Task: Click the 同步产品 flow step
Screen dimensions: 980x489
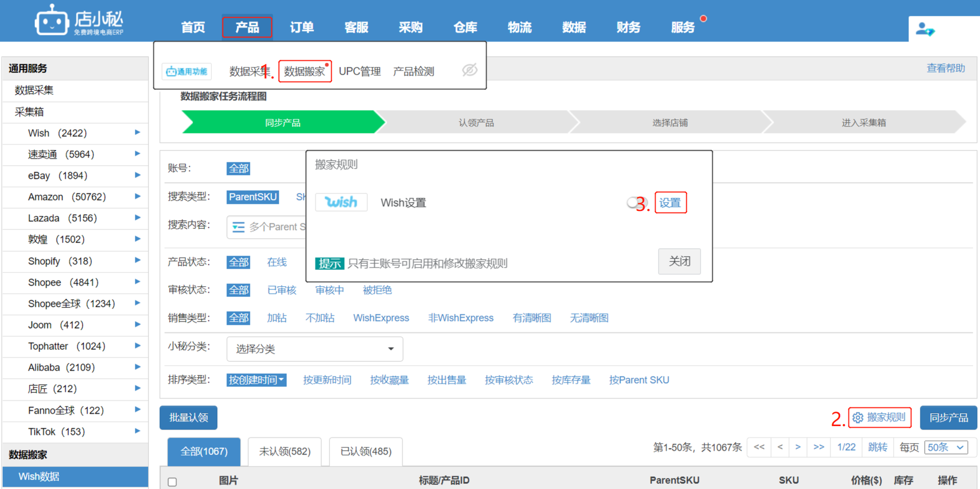Action: pyautogui.click(x=283, y=123)
